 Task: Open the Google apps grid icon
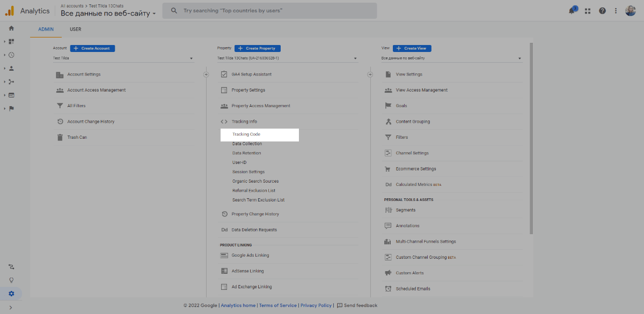(x=588, y=11)
